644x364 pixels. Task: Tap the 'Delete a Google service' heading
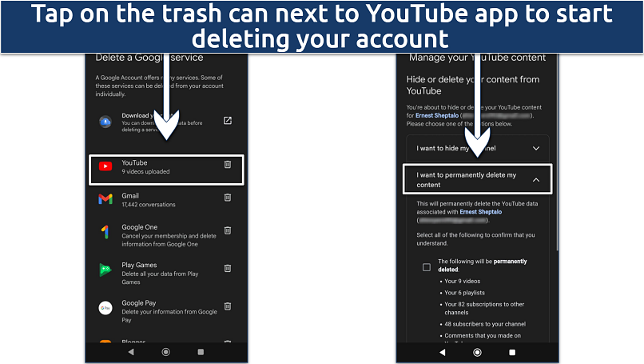(149, 58)
